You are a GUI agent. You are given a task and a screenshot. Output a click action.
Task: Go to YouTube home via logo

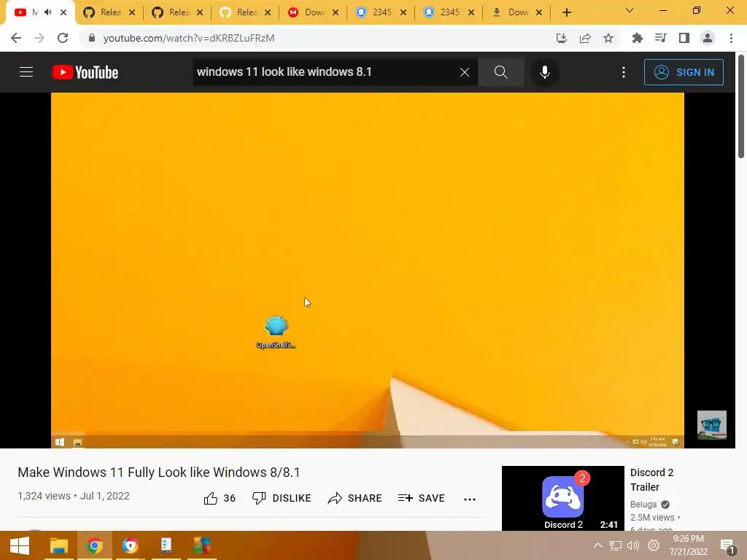[x=85, y=72]
